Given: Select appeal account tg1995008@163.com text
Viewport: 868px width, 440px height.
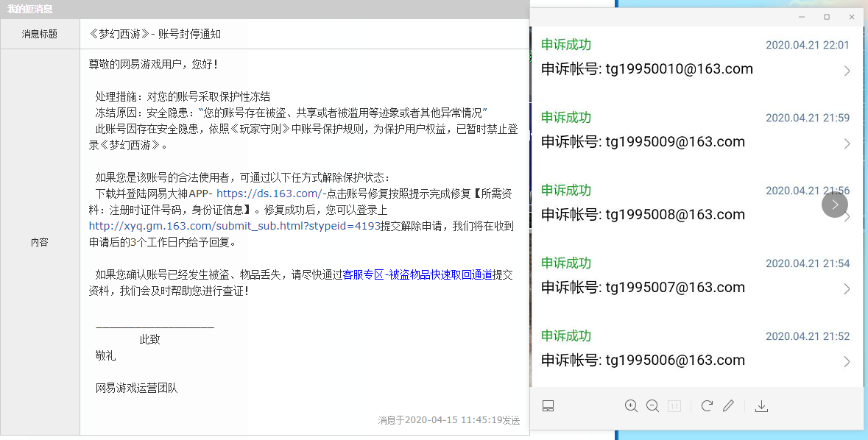Looking at the screenshot, I should click(675, 215).
